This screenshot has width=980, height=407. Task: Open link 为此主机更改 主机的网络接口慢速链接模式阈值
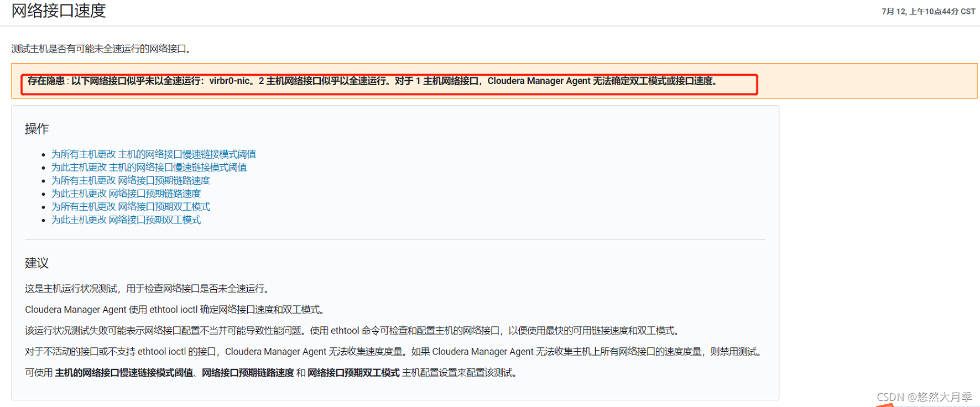pyautogui.click(x=149, y=168)
